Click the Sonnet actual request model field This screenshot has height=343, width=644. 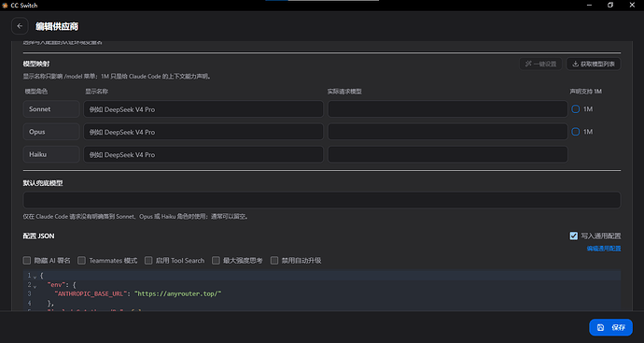[x=448, y=109]
